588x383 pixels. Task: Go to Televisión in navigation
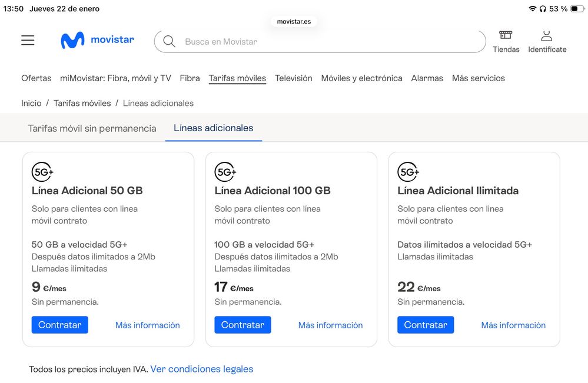click(x=293, y=78)
